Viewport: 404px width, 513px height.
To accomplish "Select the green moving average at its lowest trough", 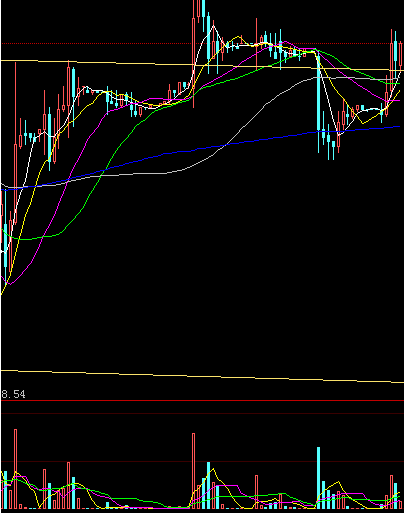I will click(x=23, y=239).
